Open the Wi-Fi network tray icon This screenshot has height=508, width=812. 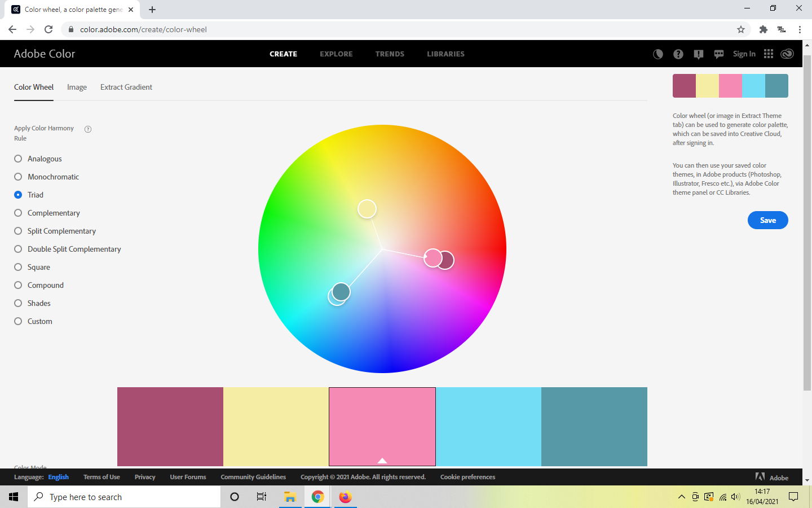pos(722,497)
